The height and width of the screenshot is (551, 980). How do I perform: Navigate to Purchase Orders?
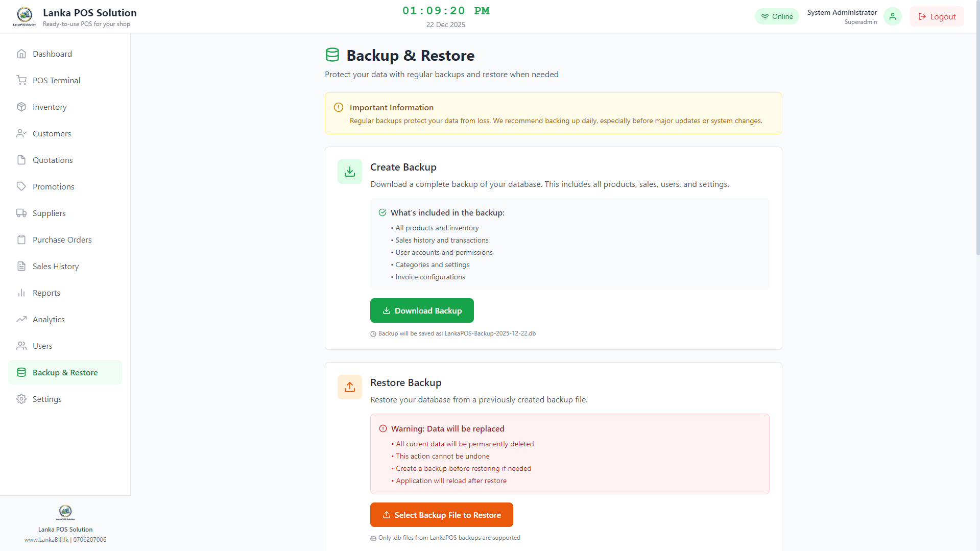coord(62,239)
